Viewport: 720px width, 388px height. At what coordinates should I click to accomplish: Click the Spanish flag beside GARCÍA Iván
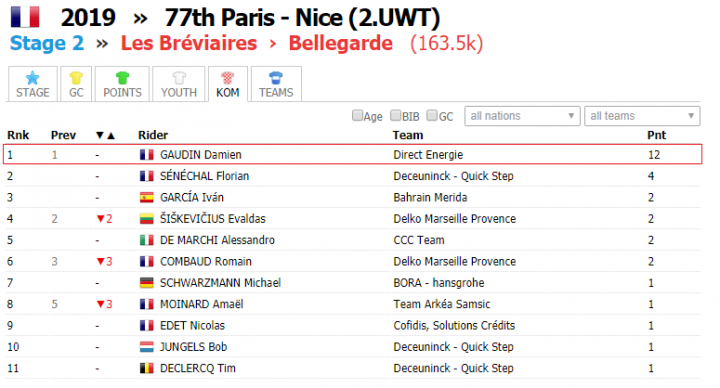point(146,197)
